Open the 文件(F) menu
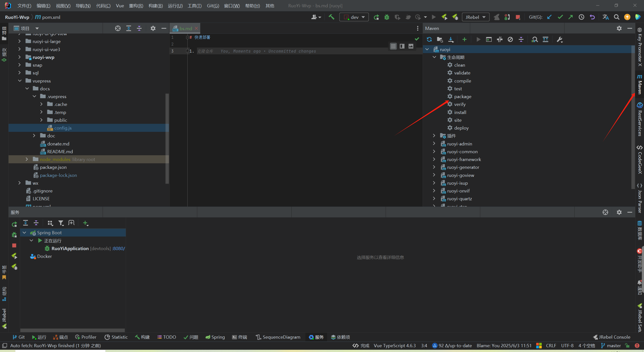 [x=24, y=6]
